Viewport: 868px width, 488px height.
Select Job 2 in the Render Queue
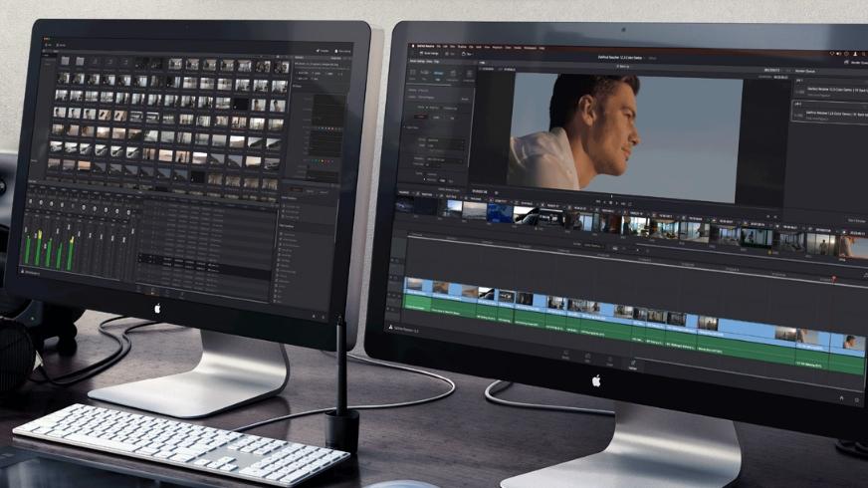click(x=830, y=113)
